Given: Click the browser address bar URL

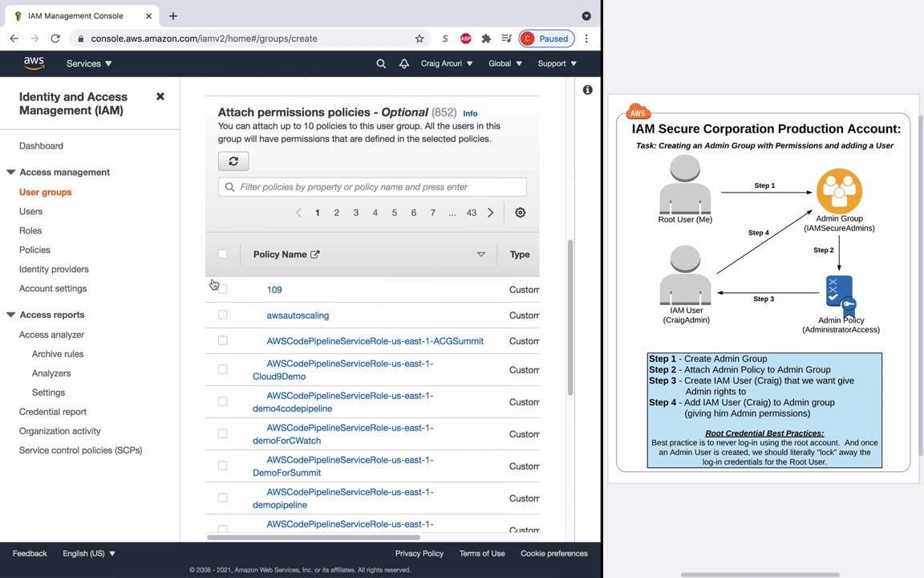Looking at the screenshot, I should click(204, 39).
